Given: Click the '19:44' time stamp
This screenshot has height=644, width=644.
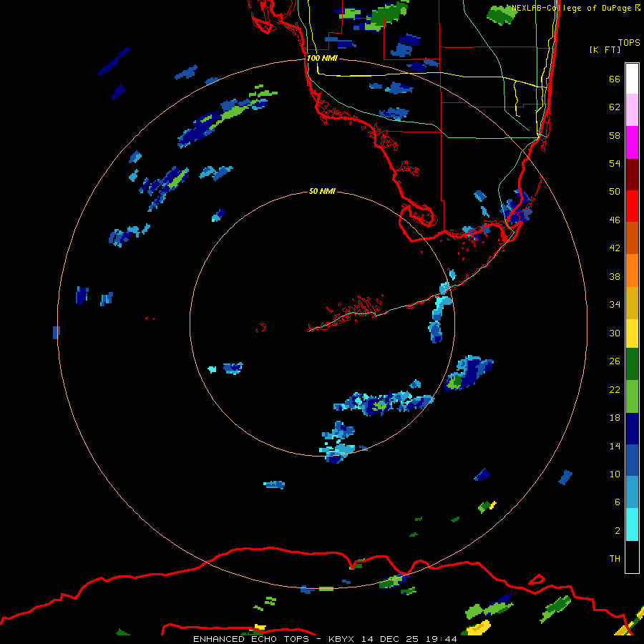Looking at the screenshot, I should point(441,639).
